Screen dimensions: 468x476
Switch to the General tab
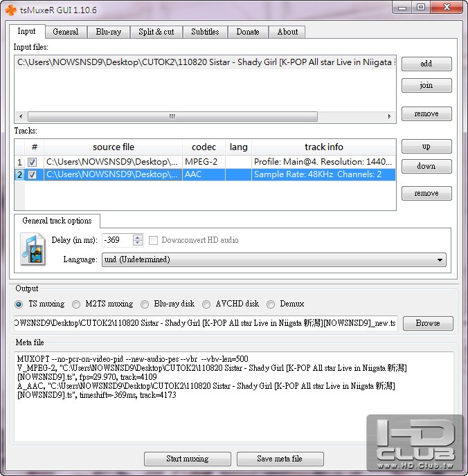(66, 32)
